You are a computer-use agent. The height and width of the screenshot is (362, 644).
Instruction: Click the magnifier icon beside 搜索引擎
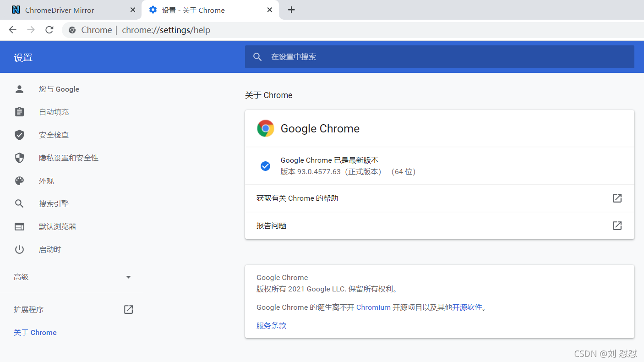click(x=19, y=204)
